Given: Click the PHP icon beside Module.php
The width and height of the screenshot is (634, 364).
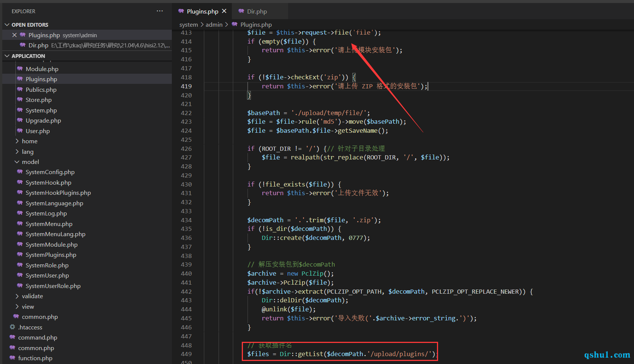Looking at the screenshot, I should click(20, 69).
